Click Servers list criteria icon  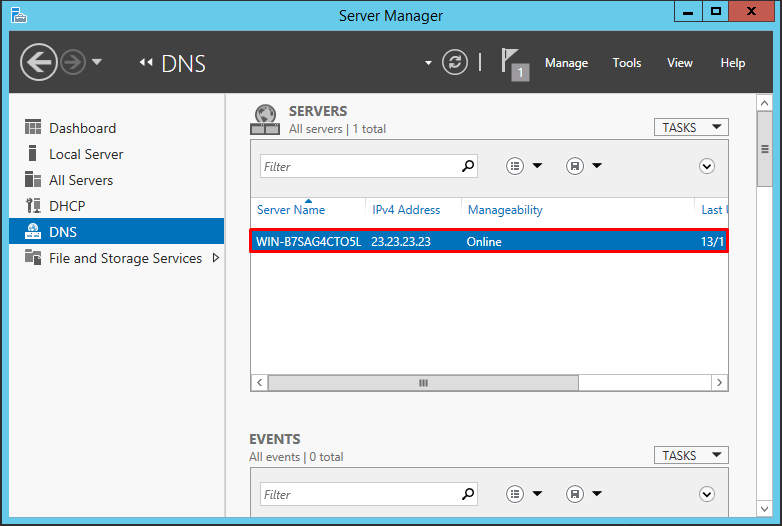click(515, 166)
